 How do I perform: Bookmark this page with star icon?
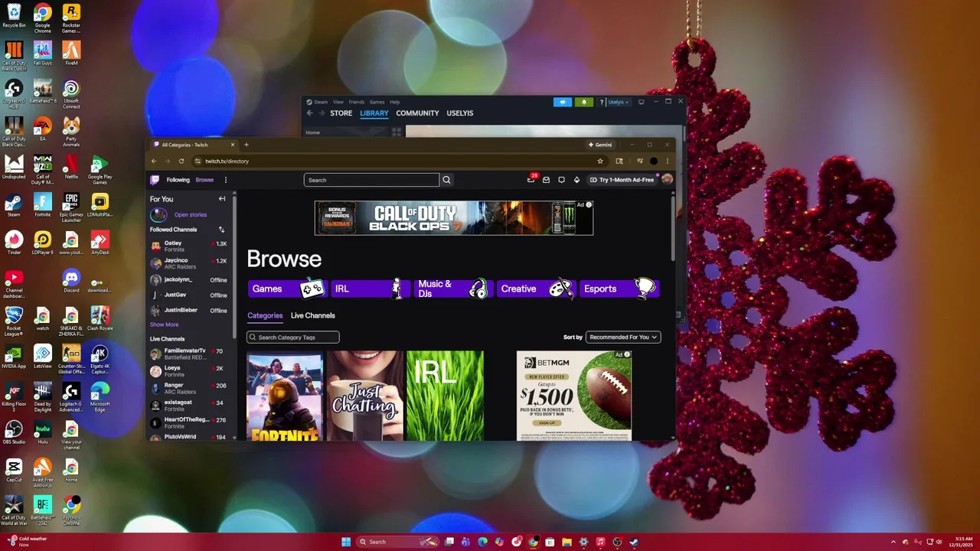click(x=600, y=161)
